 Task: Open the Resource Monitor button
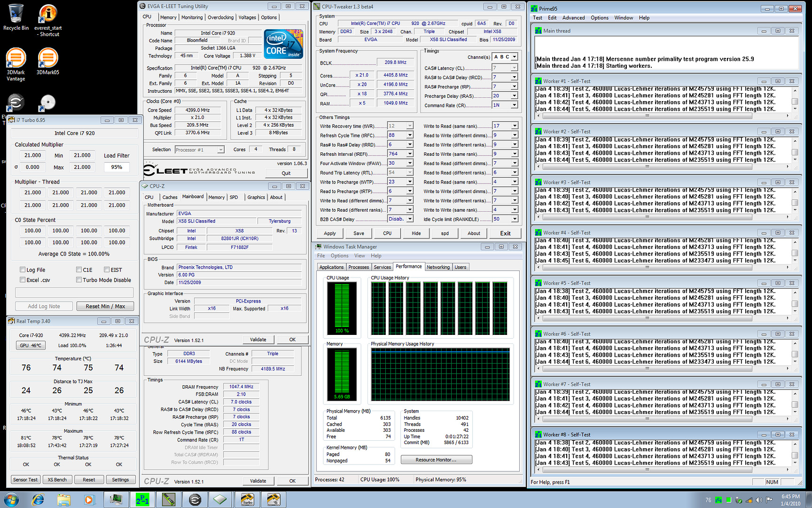(436, 460)
